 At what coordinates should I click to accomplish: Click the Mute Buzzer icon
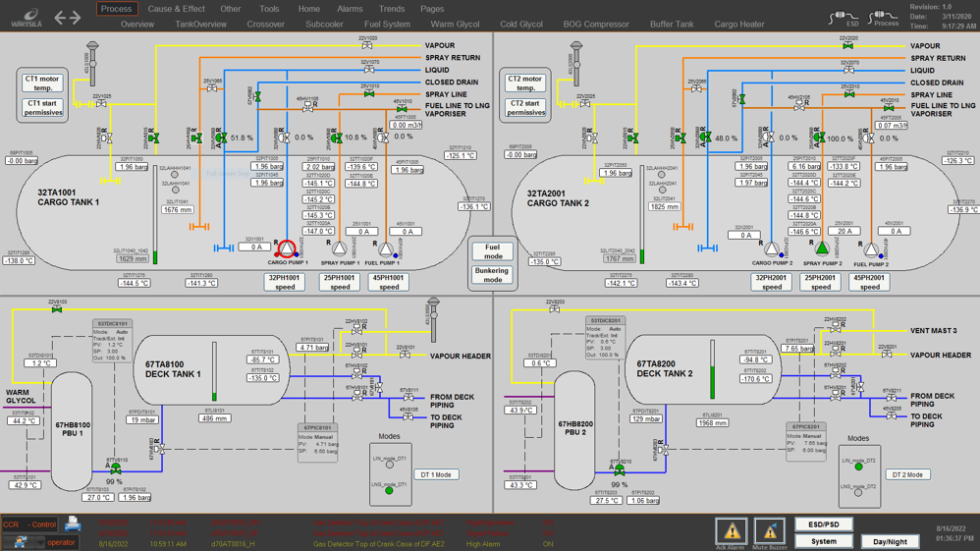click(x=770, y=531)
